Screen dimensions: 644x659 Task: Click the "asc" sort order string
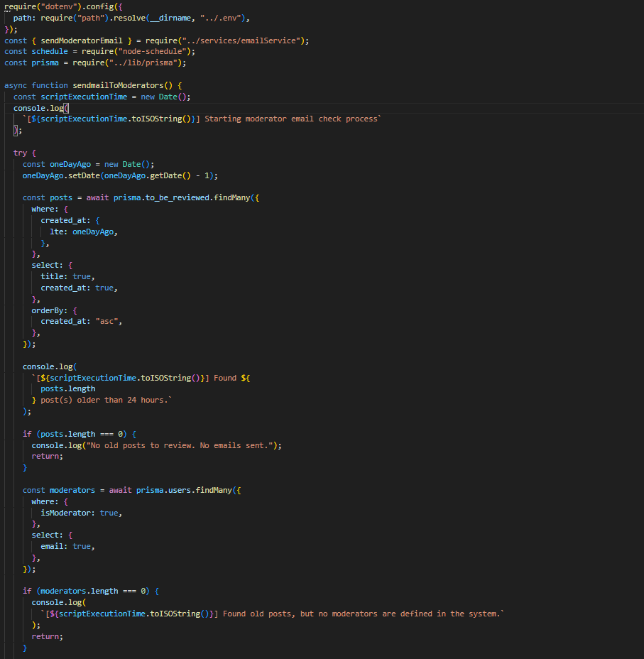[109, 321]
